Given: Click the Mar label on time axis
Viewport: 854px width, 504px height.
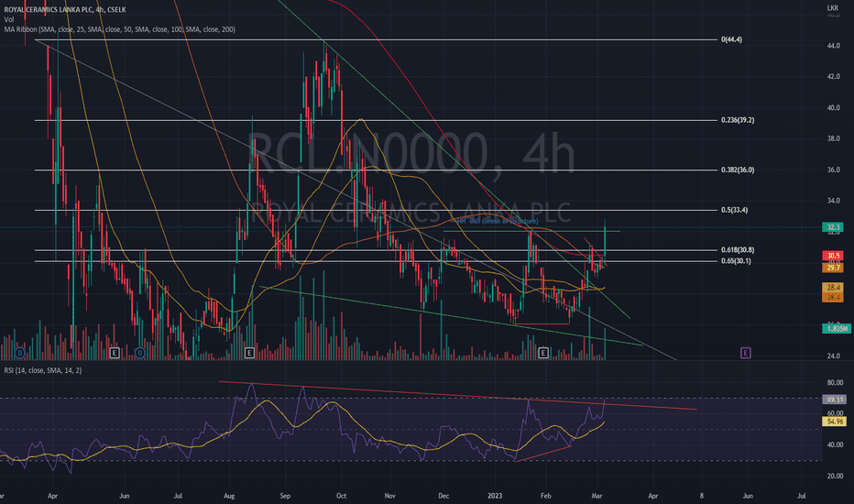Looking at the screenshot, I should 597,496.
